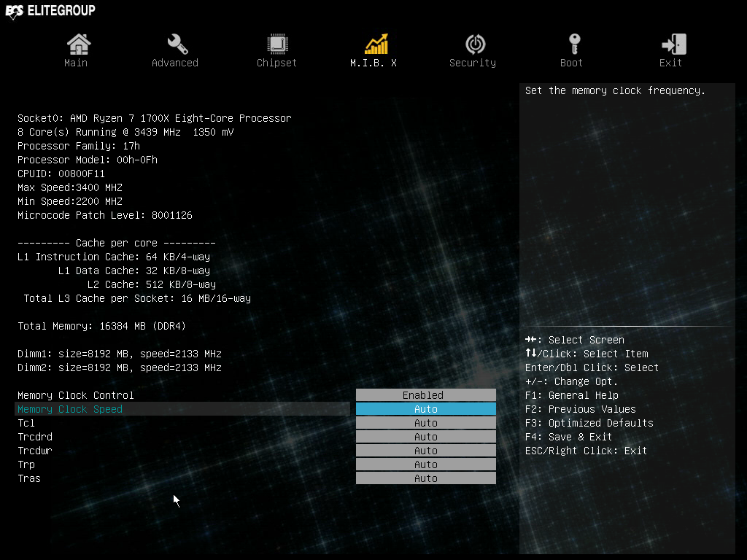Click the L1 Data Cache line
747x560 pixels.
click(134, 271)
